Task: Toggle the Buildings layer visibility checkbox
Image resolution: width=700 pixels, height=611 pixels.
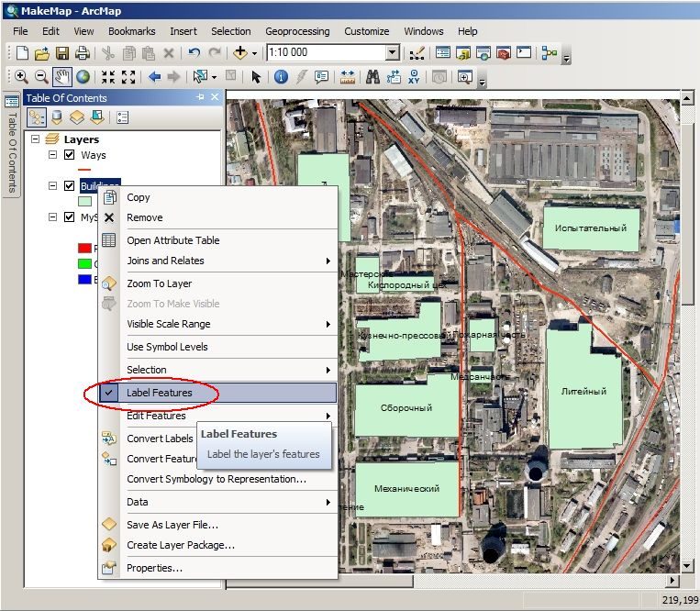Action: (69, 185)
